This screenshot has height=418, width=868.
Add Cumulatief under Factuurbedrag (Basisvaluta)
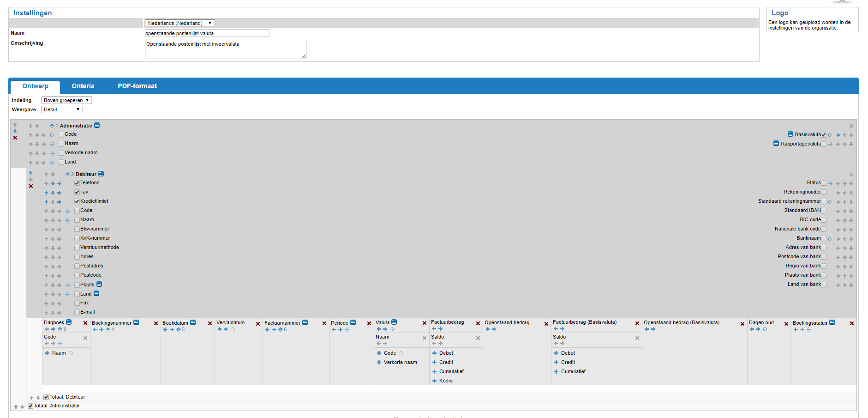coord(556,372)
